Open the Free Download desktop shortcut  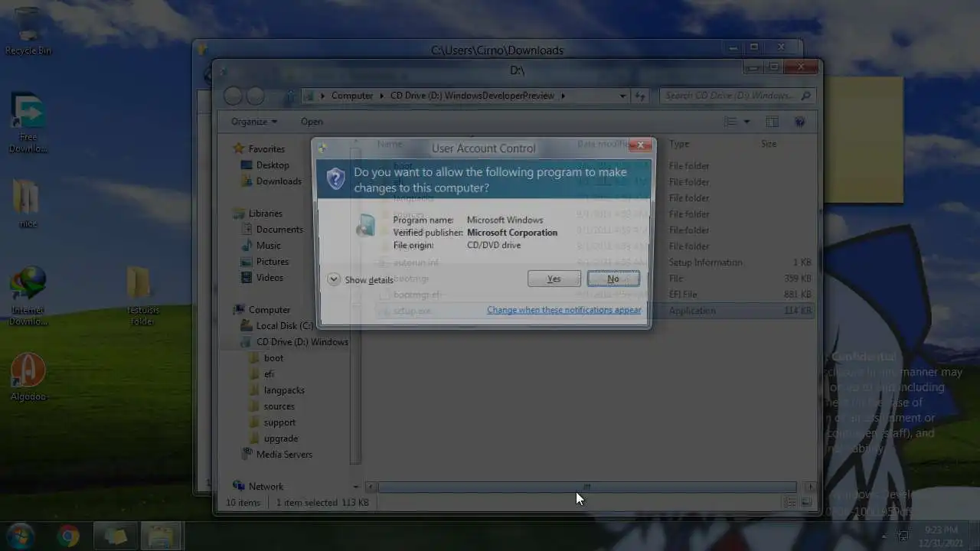tap(28, 124)
